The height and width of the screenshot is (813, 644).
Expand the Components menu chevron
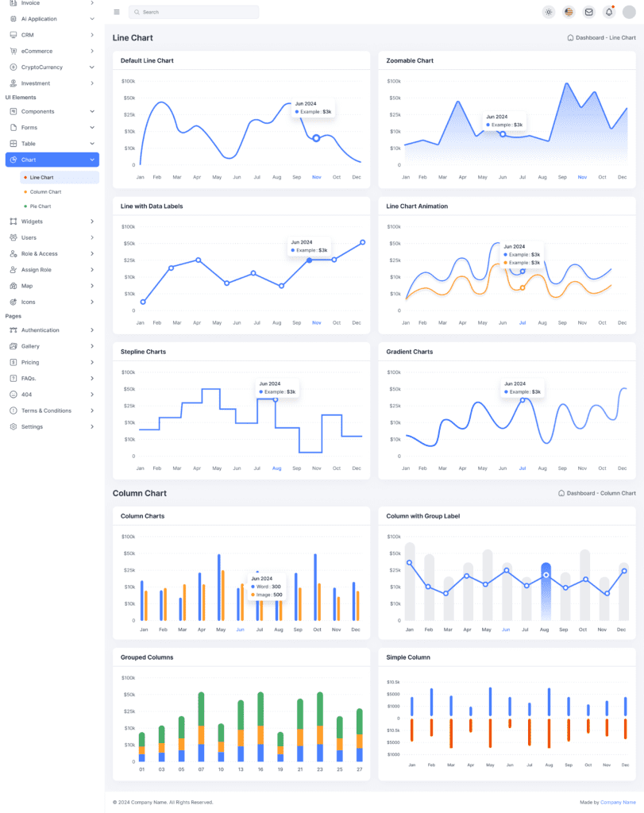(x=92, y=111)
